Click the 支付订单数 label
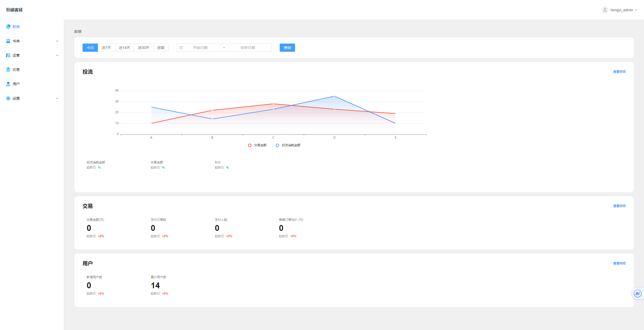Viewport: 644px width, 330px height. coord(158,220)
